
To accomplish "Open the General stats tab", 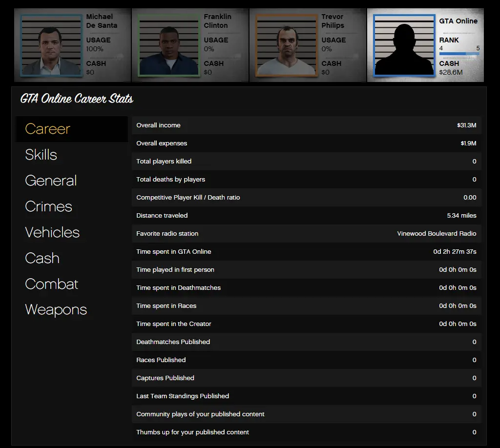I will [51, 181].
